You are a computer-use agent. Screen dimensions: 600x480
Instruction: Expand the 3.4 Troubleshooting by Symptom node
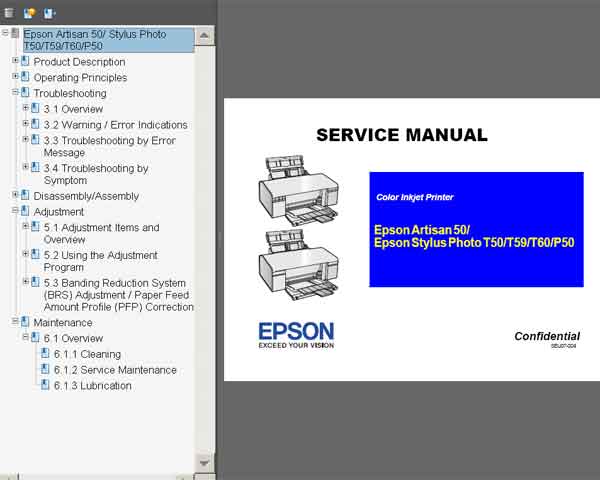click(25, 167)
